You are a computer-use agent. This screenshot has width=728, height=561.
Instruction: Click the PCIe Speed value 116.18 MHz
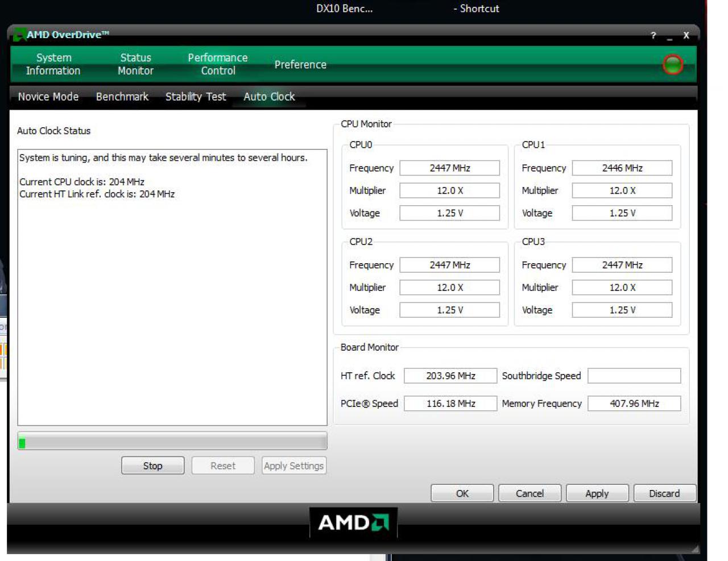tap(450, 404)
